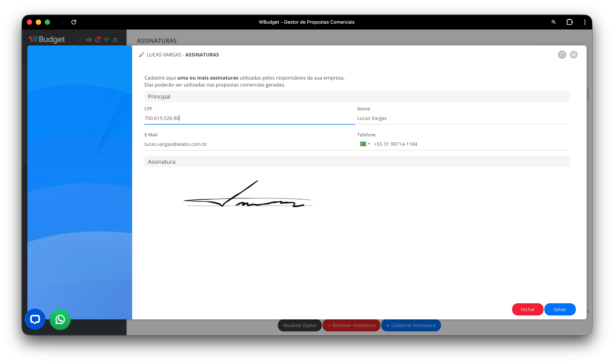This screenshot has height=364, width=614.
Task: Click the signature drawing in Assinatura area
Action: click(x=248, y=195)
